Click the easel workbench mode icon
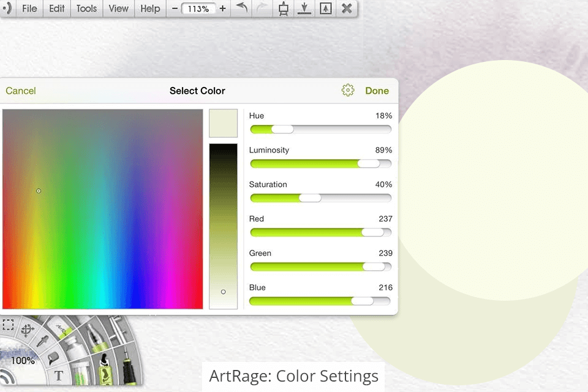This screenshot has width=588, height=392. 284,9
